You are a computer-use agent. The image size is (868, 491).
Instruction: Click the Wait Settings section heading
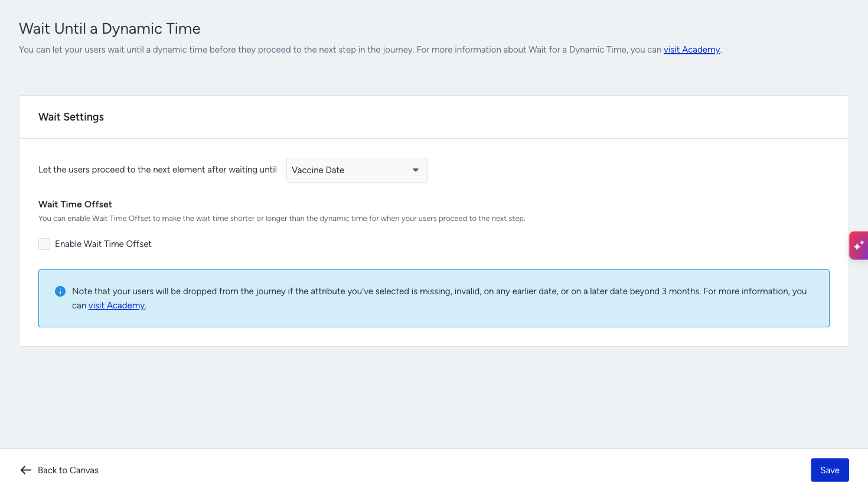point(71,117)
